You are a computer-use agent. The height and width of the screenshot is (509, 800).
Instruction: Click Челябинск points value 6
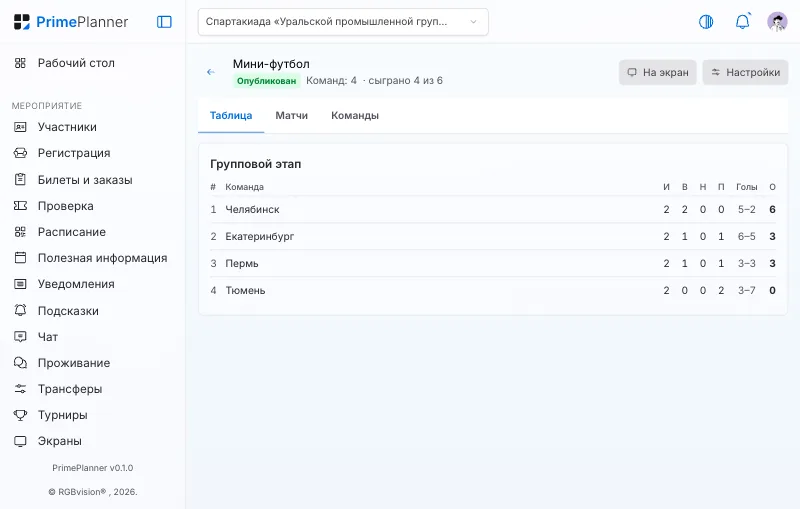[x=772, y=209]
